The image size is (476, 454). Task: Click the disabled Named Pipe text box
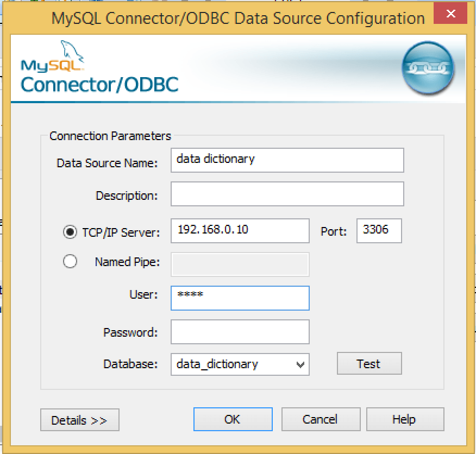[x=240, y=264]
